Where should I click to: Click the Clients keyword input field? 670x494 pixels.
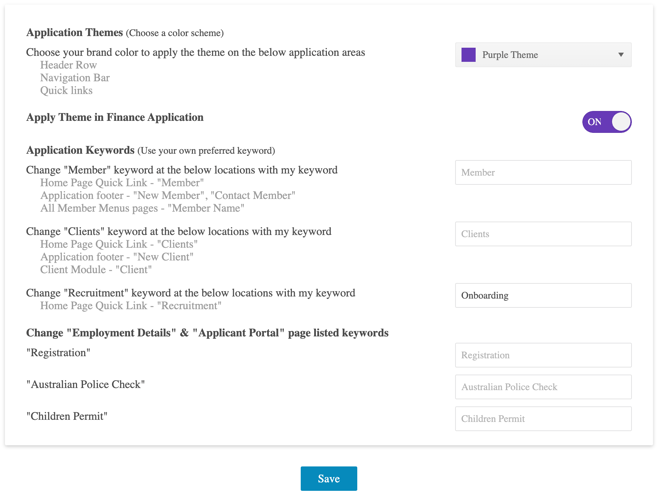tap(542, 234)
